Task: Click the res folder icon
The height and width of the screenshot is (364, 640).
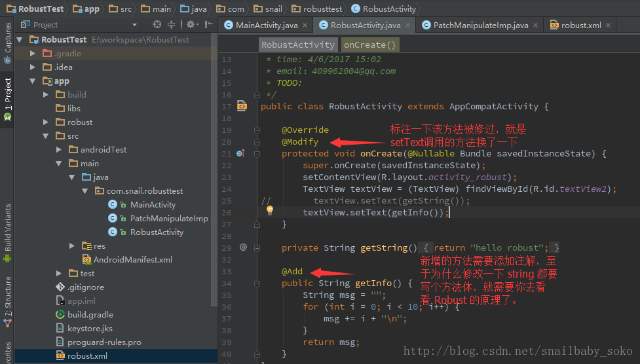Action: (86, 246)
